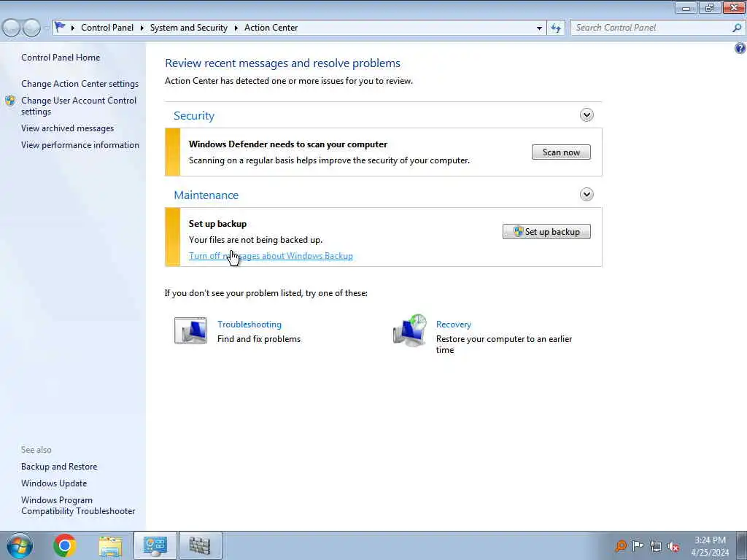
Task: Expand the breadcrumb arrow after System and Security
Action: coord(236,28)
